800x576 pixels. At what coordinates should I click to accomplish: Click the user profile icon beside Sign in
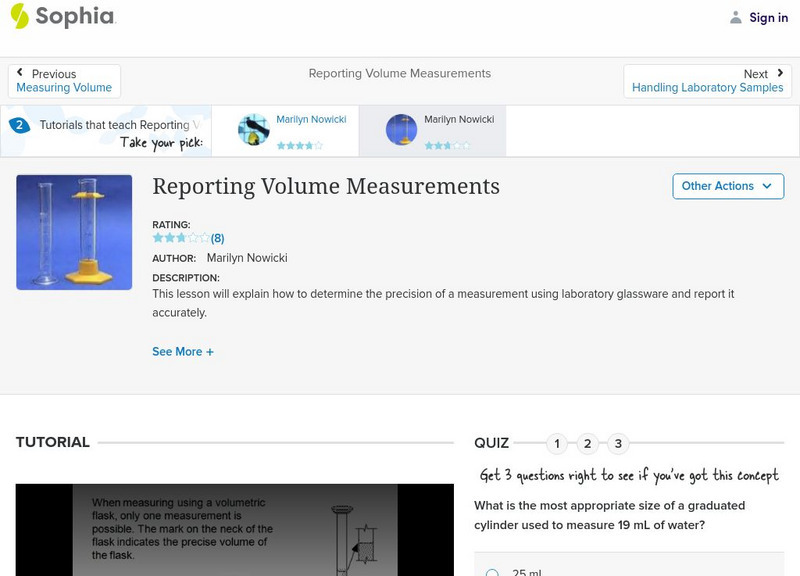click(x=735, y=17)
